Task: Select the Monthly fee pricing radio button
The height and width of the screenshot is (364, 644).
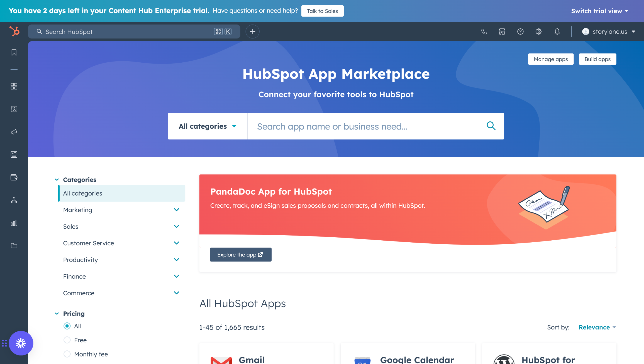Action: [67, 354]
